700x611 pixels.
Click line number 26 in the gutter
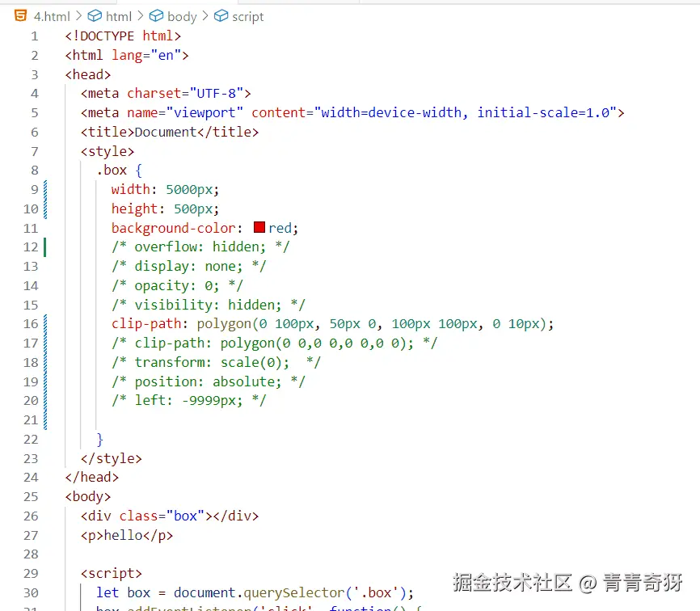pyautogui.click(x=31, y=516)
